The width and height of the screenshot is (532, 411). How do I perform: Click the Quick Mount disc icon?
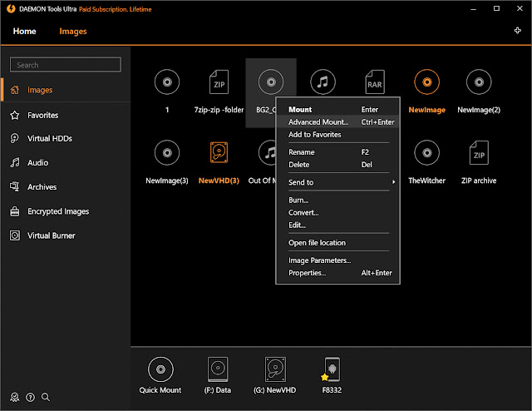pos(160,369)
